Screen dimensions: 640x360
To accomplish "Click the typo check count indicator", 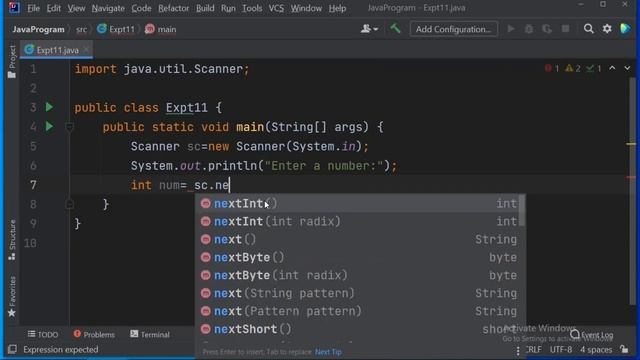I will pyautogui.click(x=594, y=68).
